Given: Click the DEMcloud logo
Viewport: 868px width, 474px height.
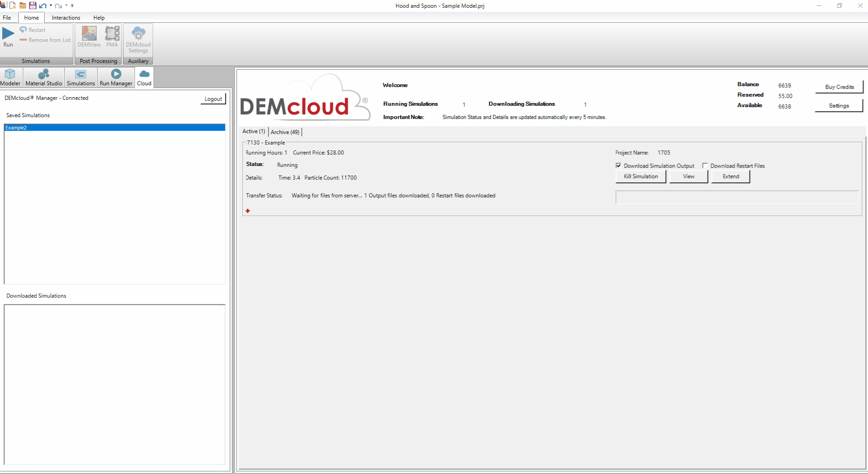Looking at the screenshot, I should [304, 98].
